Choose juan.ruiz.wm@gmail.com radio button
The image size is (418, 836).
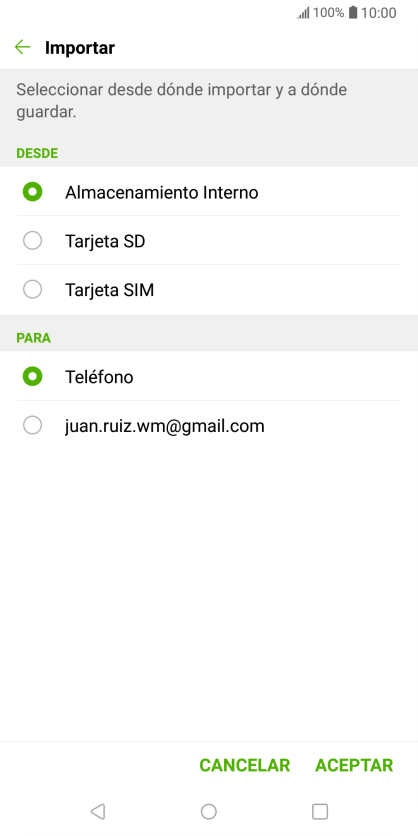click(x=33, y=425)
